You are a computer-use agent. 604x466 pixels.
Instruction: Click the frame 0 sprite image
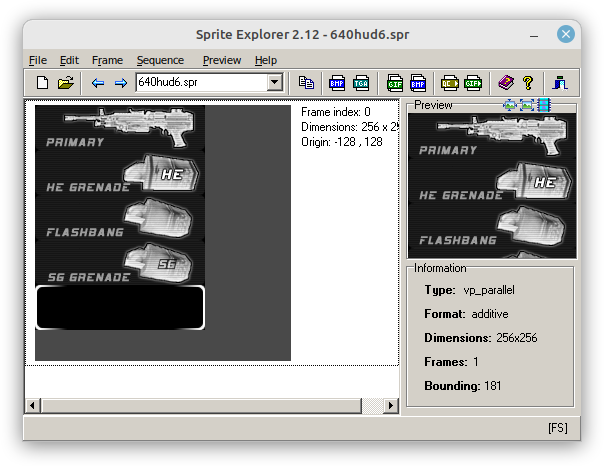tap(163, 233)
